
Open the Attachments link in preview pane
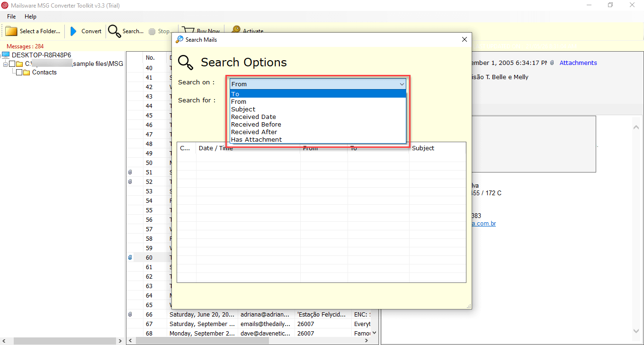578,63
